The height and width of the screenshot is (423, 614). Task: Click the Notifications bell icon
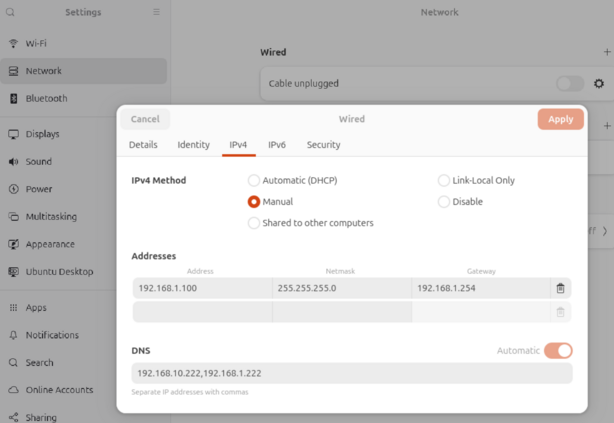point(13,335)
